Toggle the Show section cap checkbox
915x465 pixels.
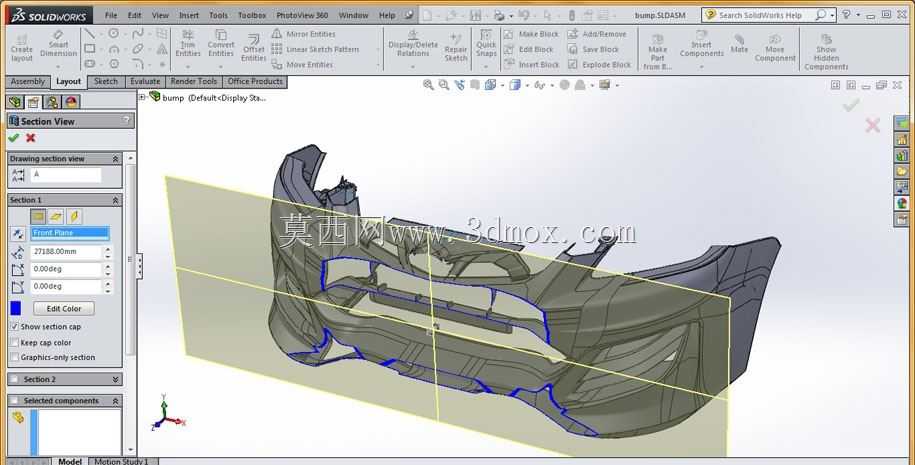coord(15,327)
